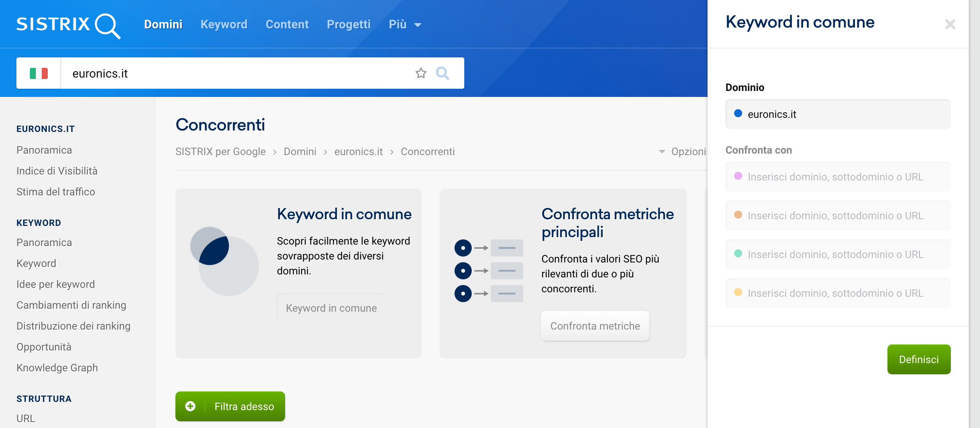Click the pink color dot
Screen dimensions: 980x428
[x=738, y=176]
